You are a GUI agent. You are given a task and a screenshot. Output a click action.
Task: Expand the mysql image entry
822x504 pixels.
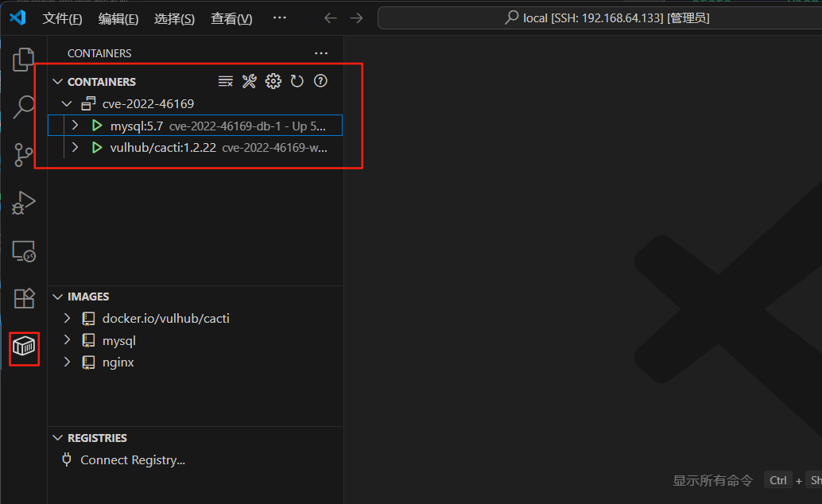tap(67, 340)
